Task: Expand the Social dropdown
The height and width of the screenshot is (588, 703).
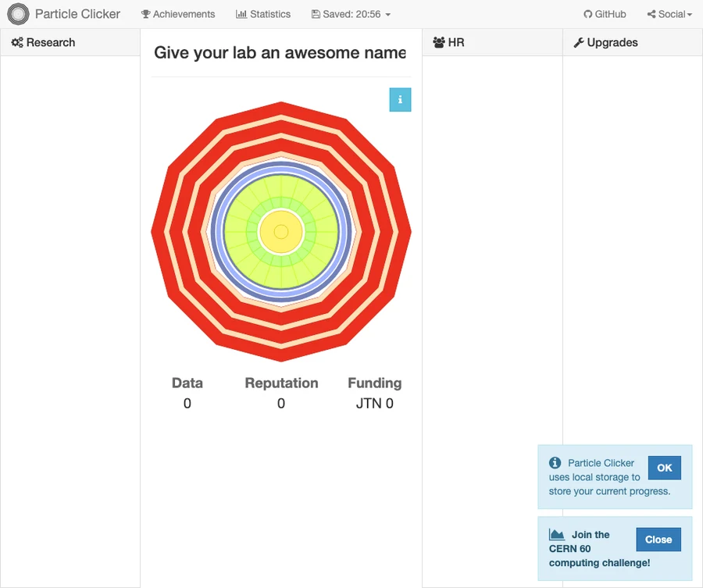Action: tap(669, 14)
